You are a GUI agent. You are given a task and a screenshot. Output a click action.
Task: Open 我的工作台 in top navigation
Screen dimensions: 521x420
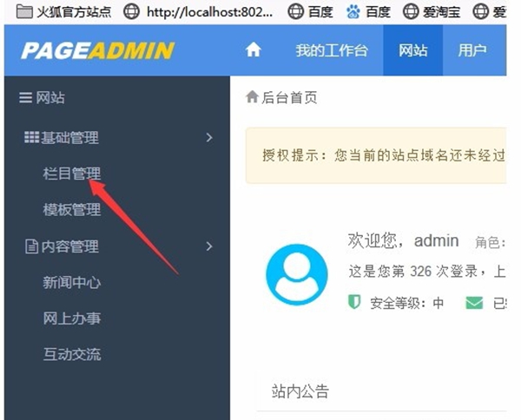[332, 50]
